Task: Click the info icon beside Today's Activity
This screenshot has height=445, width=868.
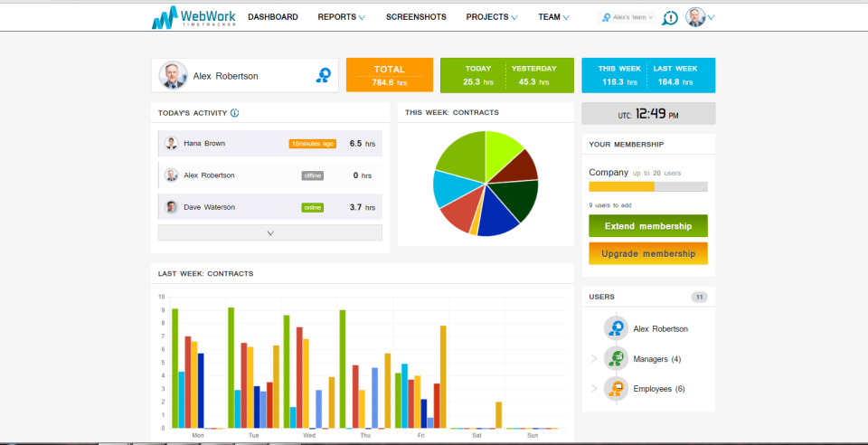Action: pos(235,113)
